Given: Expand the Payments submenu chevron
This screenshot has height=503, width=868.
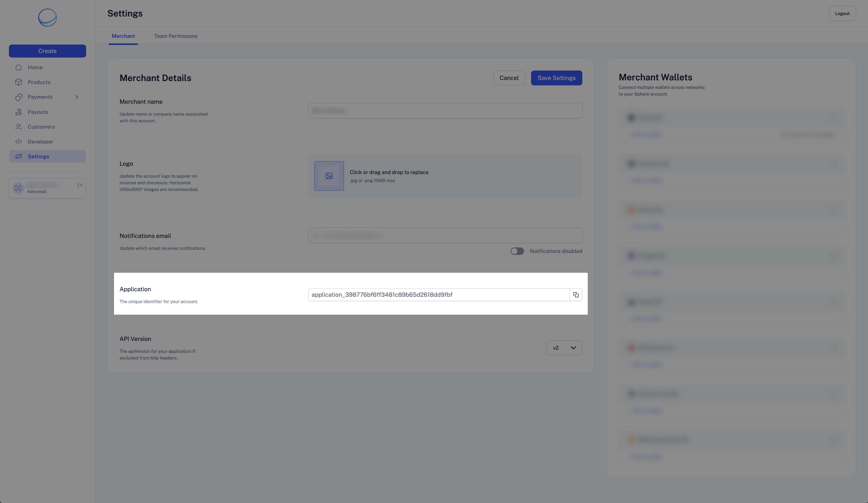Looking at the screenshot, I should tap(77, 97).
